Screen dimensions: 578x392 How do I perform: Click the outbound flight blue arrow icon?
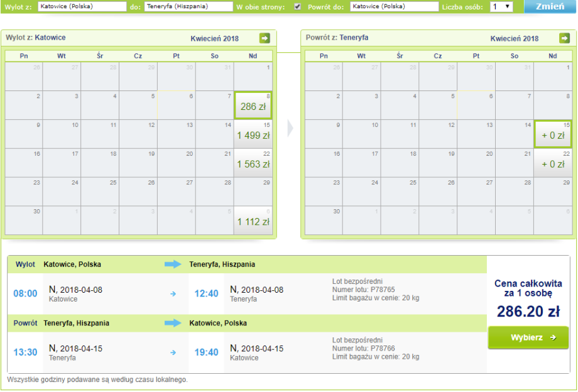pyautogui.click(x=173, y=264)
